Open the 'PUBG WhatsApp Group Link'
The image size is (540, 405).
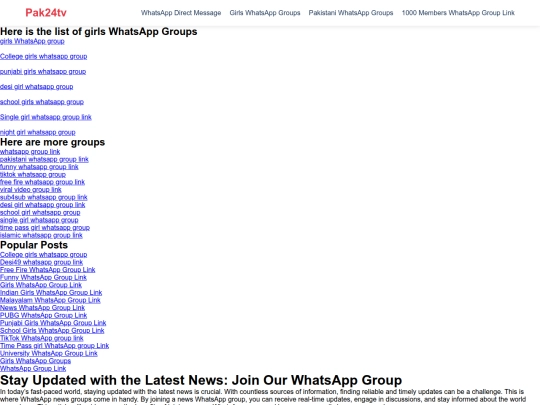[43, 315]
